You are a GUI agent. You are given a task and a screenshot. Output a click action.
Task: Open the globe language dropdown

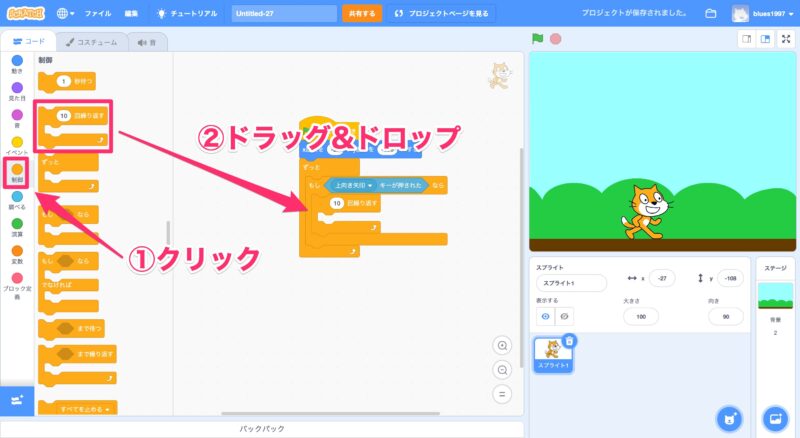pos(67,14)
